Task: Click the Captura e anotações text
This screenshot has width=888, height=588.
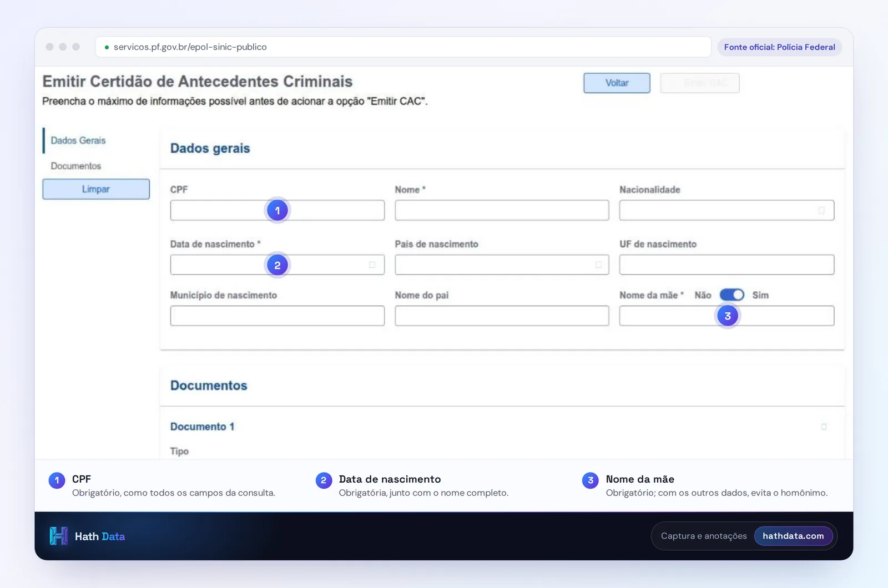Action: click(x=704, y=536)
